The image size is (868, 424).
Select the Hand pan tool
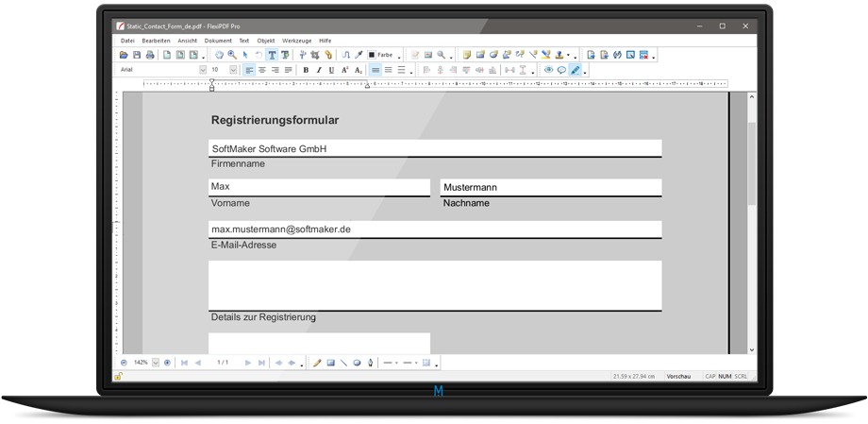click(219, 56)
